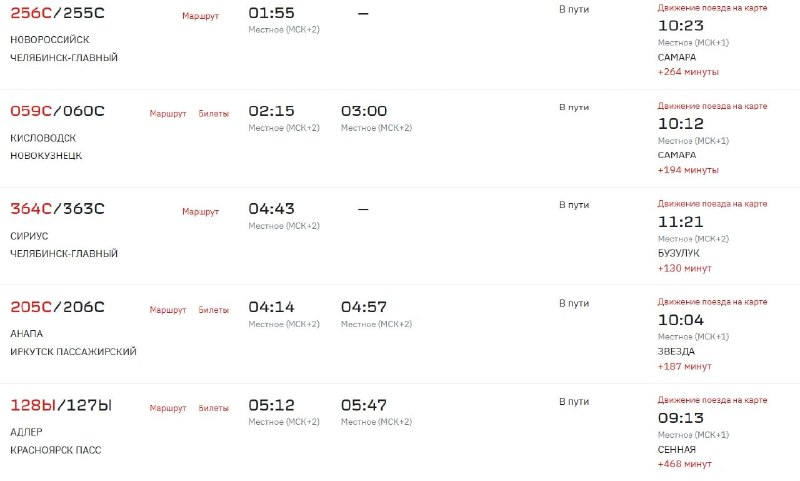The width and height of the screenshot is (800, 481).
Task: Select train number 256С/255С
Action: 57,13
